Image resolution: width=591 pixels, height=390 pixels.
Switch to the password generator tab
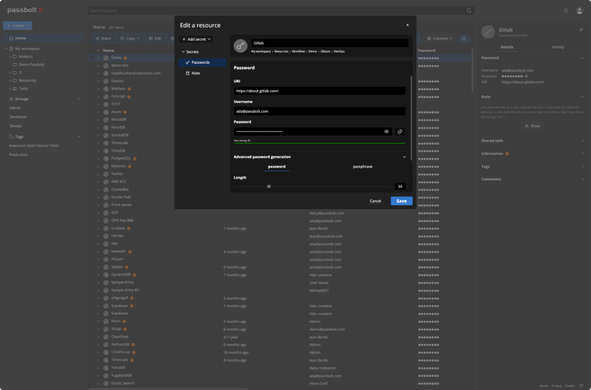pos(277,167)
